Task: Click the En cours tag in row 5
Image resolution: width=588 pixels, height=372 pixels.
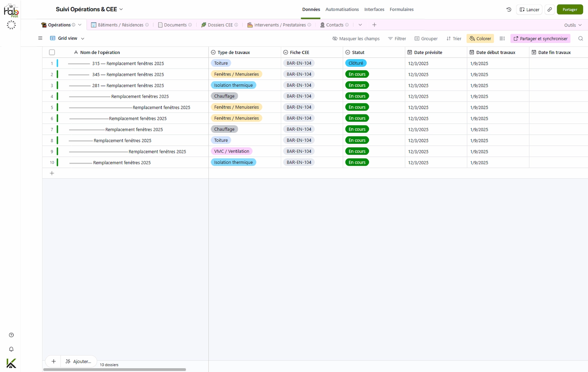Action: point(357,107)
